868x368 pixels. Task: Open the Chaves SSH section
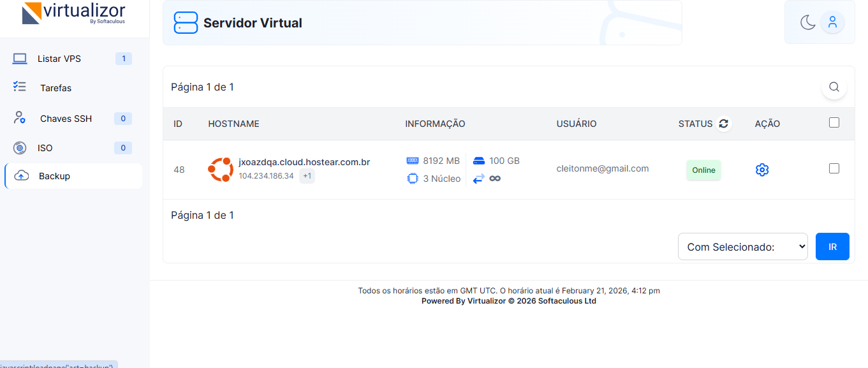(x=66, y=119)
